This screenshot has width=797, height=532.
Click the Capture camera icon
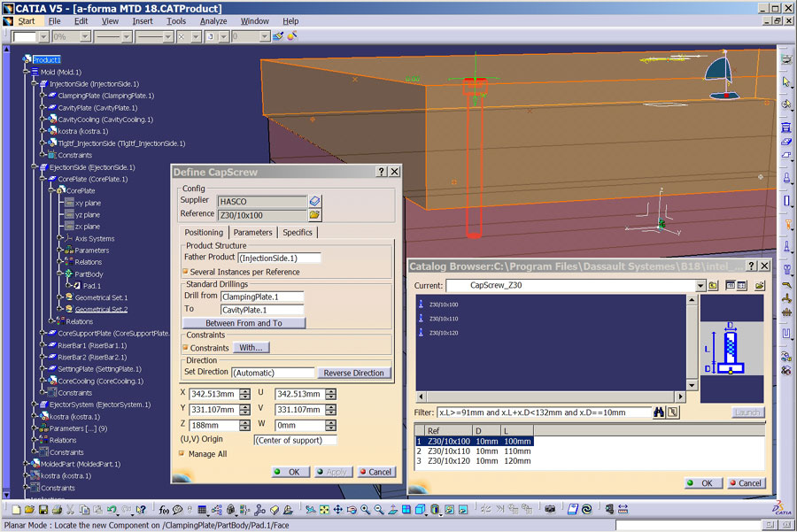549,510
